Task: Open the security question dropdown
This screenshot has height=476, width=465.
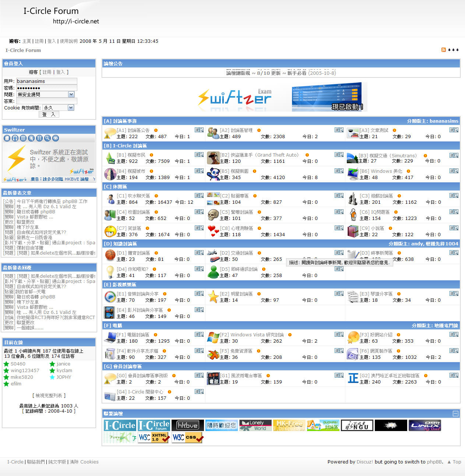Action: pos(71,95)
